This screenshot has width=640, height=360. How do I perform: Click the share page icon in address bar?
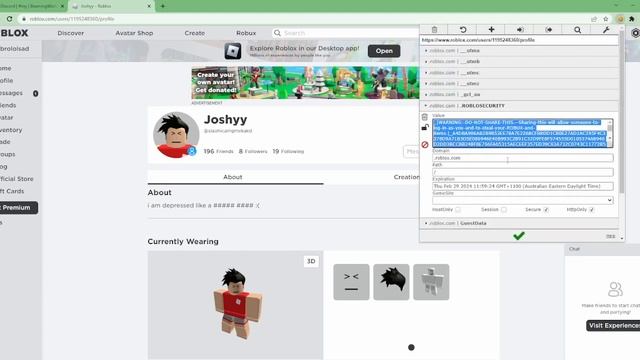594,19
